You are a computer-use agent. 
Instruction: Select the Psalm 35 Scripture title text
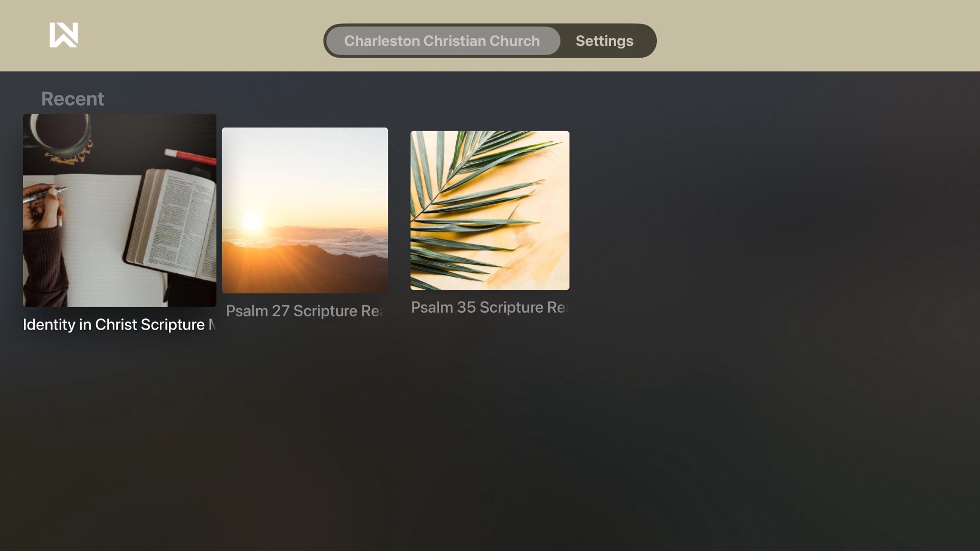click(490, 307)
